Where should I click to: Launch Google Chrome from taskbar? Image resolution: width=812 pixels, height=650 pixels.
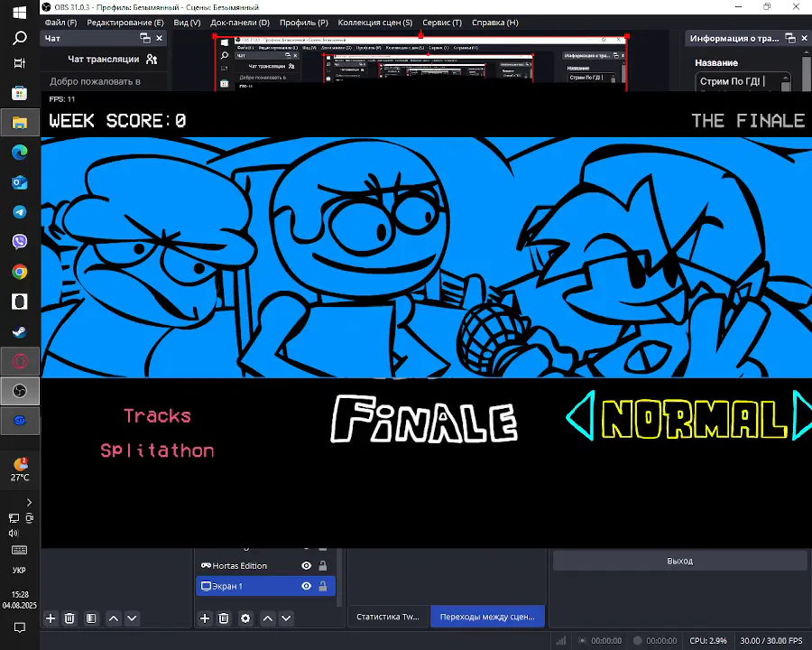20,272
